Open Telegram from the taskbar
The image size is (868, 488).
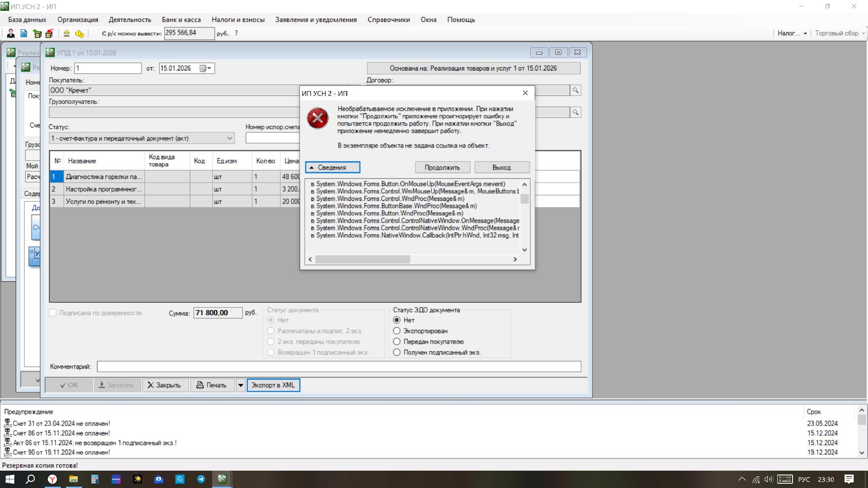point(201,479)
